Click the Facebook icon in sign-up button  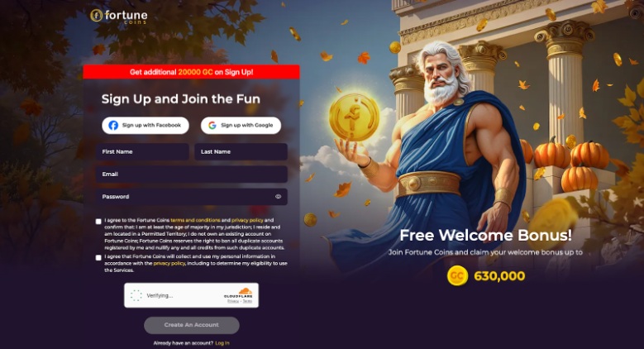pyautogui.click(x=113, y=126)
